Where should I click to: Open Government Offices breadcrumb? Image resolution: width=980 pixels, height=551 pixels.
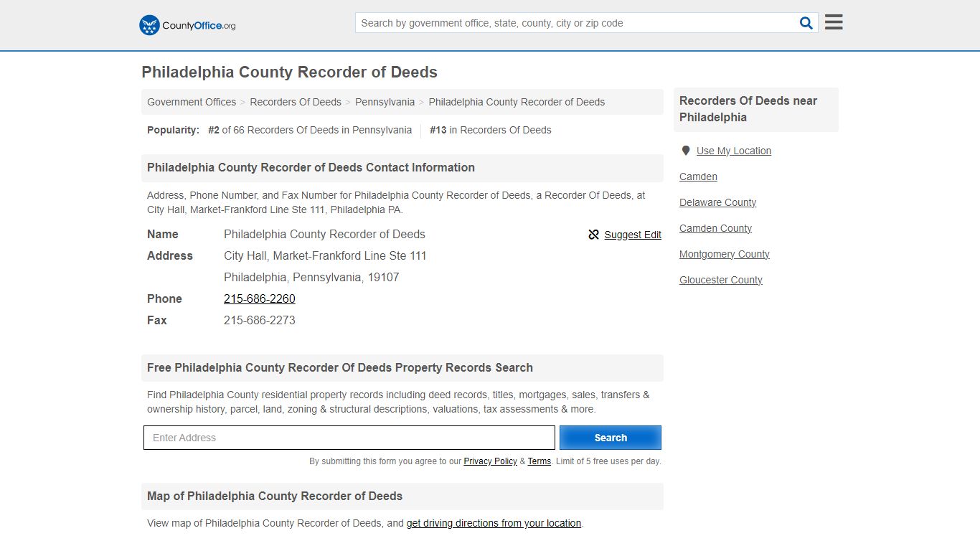pos(192,102)
